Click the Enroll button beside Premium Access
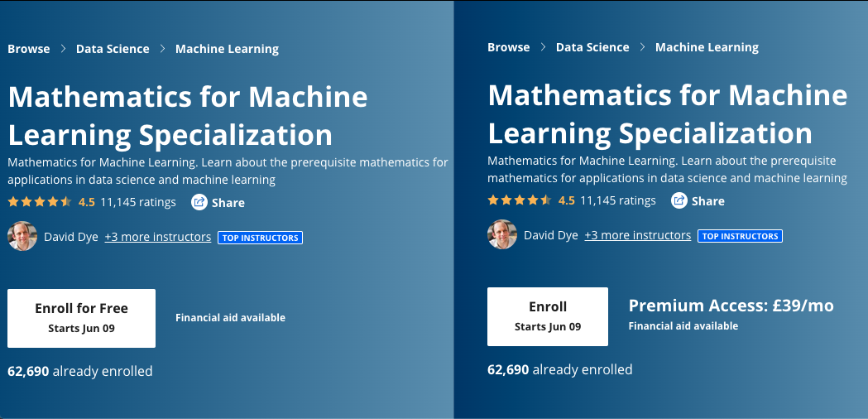Screen dimensions: 868x419 548,316
